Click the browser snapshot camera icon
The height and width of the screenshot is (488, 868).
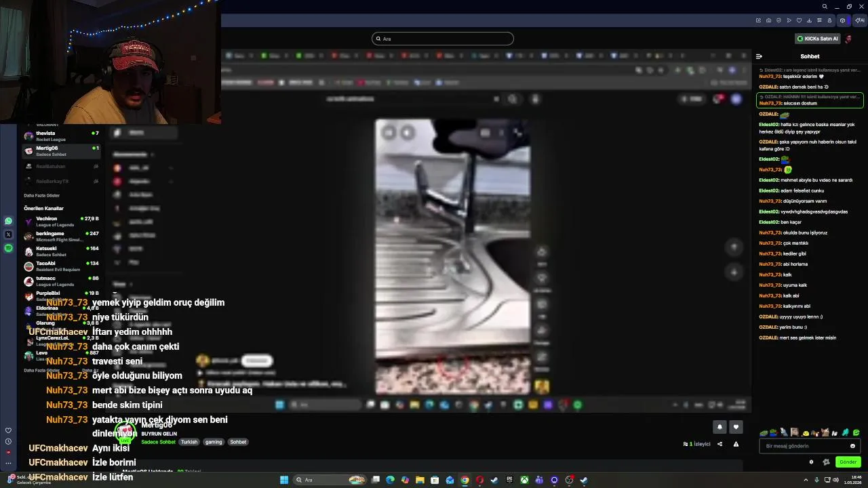[768, 20]
